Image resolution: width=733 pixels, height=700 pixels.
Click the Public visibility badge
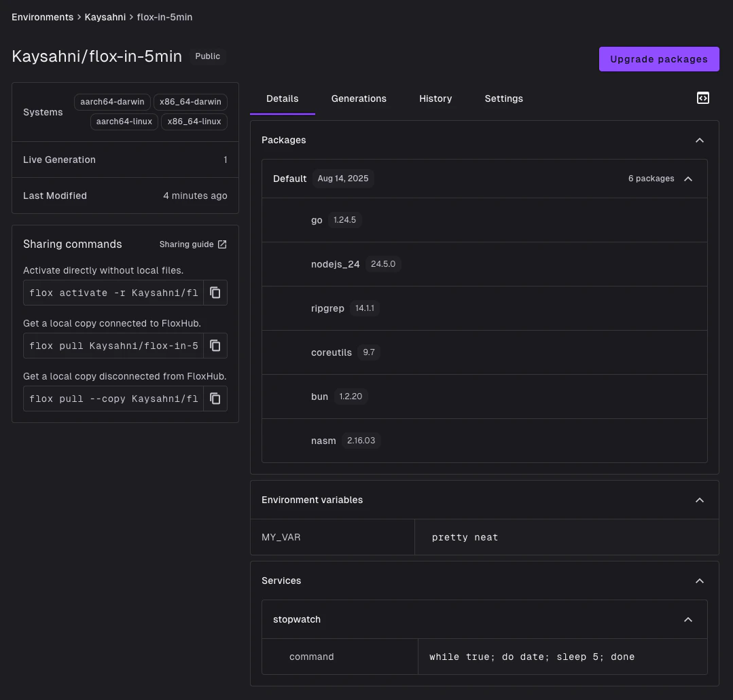tap(208, 56)
